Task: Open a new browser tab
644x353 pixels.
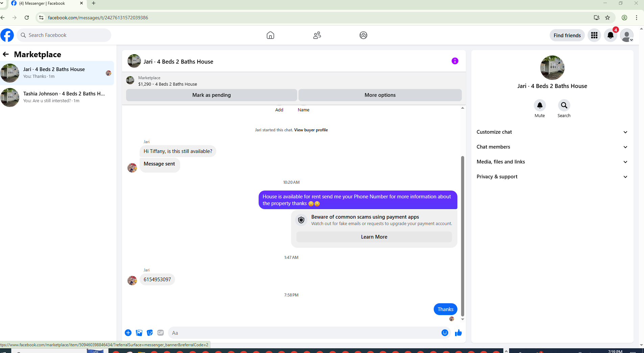Action: [x=94, y=3]
